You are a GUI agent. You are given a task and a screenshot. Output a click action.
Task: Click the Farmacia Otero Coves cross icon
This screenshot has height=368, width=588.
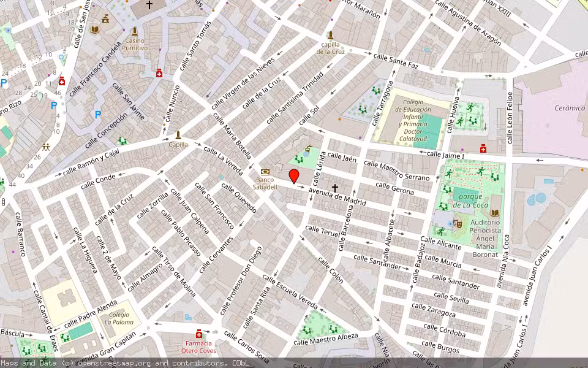[199, 334]
